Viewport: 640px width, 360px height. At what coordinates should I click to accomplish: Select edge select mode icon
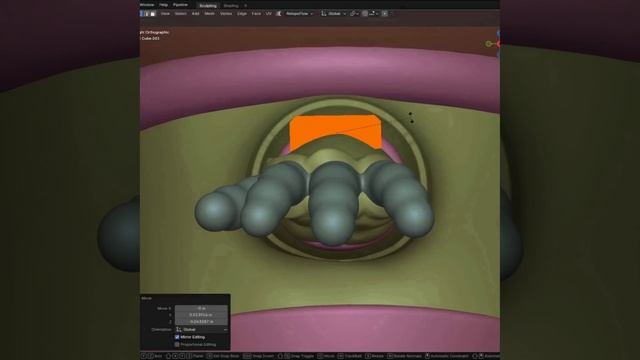coord(147,13)
